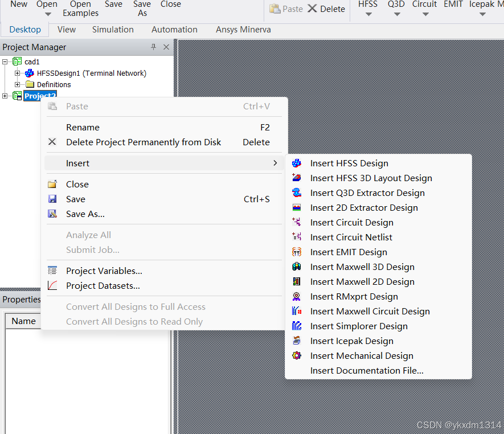Screen dimensions: 504x434
Task: Click the Insert Circuit Netlist icon
Action: pos(296,237)
